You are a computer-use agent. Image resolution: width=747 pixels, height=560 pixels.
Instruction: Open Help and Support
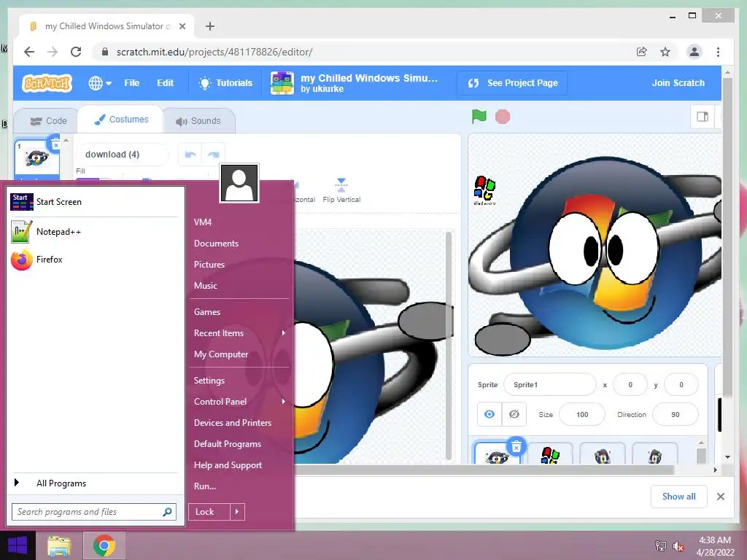click(x=228, y=465)
